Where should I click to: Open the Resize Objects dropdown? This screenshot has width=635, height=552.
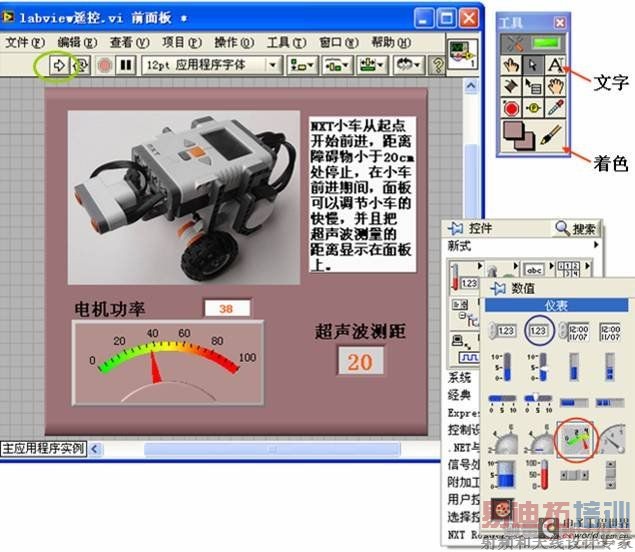(371, 65)
